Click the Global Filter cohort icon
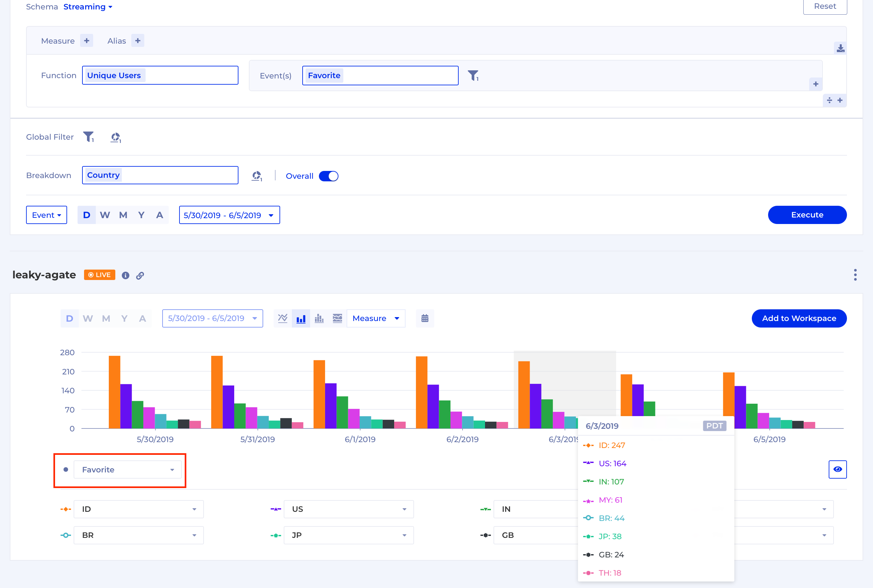Screen dimensions: 873x588 point(116,137)
